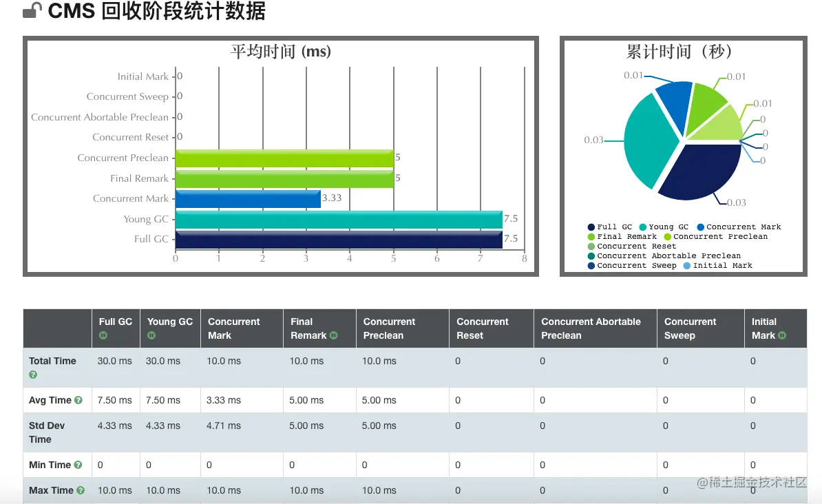Select the Concurrent Preclean green bar
The image size is (822, 504).
(x=284, y=158)
